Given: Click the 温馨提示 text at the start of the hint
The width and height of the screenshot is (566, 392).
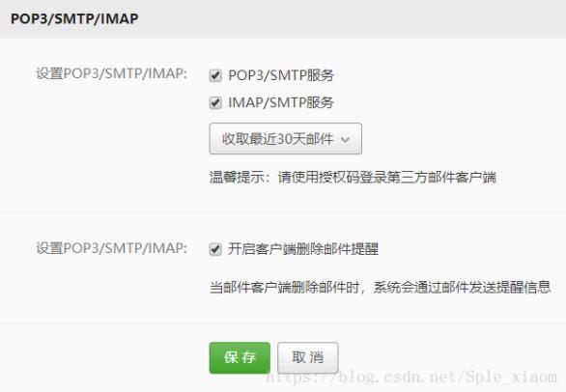Looking at the screenshot, I should 237,178.
